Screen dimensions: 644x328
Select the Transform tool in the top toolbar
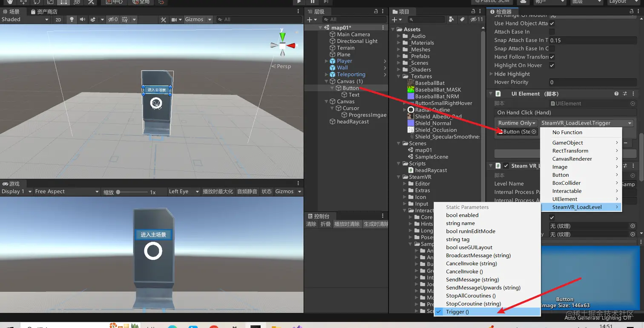coord(77,2)
